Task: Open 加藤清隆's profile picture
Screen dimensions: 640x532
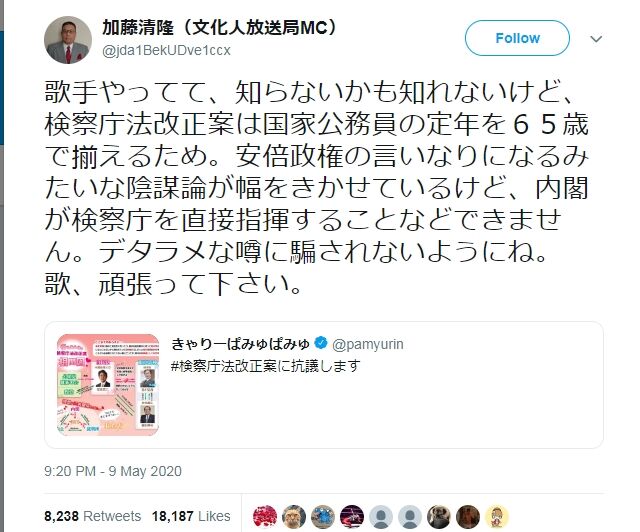Action: click(x=68, y=40)
